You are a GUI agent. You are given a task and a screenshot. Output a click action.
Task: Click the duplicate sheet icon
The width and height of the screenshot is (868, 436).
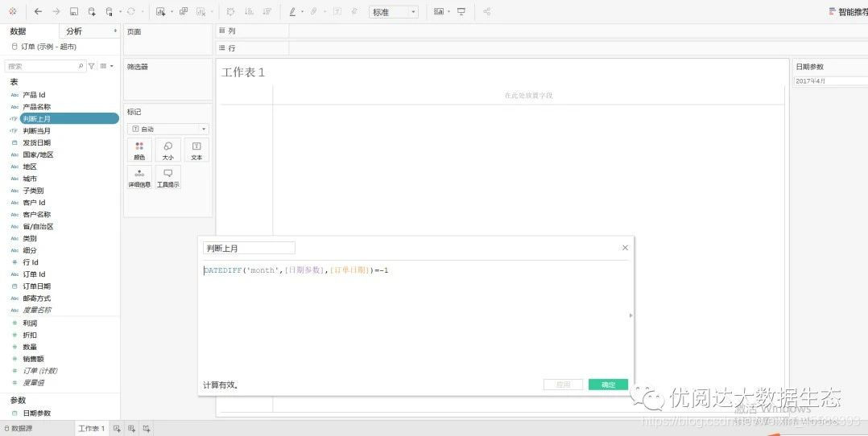[184, 11]
